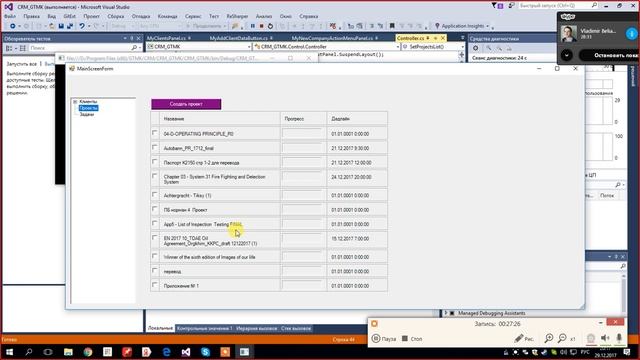Viewport: 640px width, 360px height.
Task: Open the Отладка menu
Action: pos(141,16)
